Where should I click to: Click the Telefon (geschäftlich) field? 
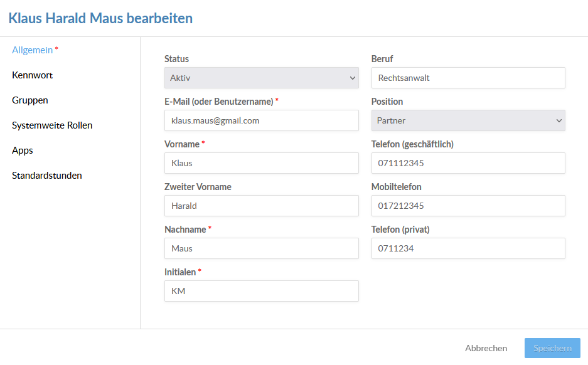click(468, 163)
